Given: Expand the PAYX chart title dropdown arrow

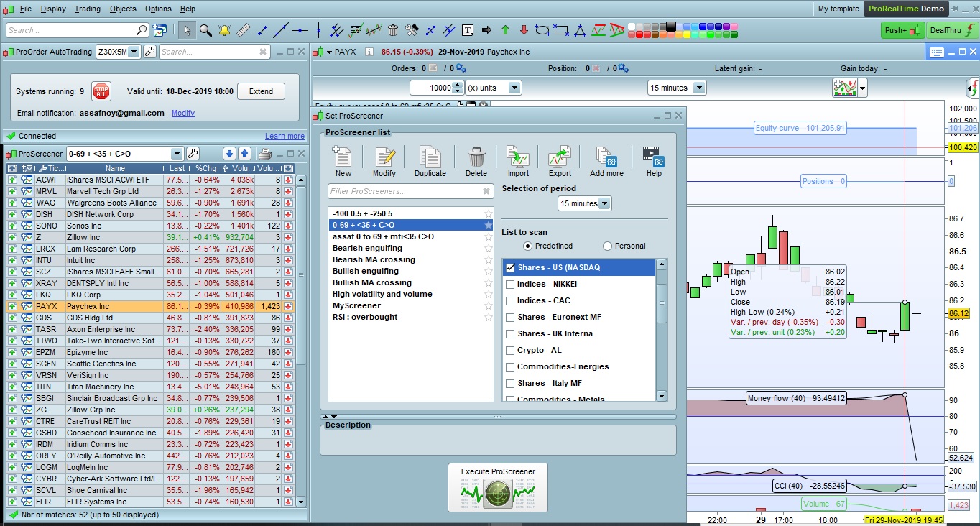Looking at the screenshot, I should point(329,52).
